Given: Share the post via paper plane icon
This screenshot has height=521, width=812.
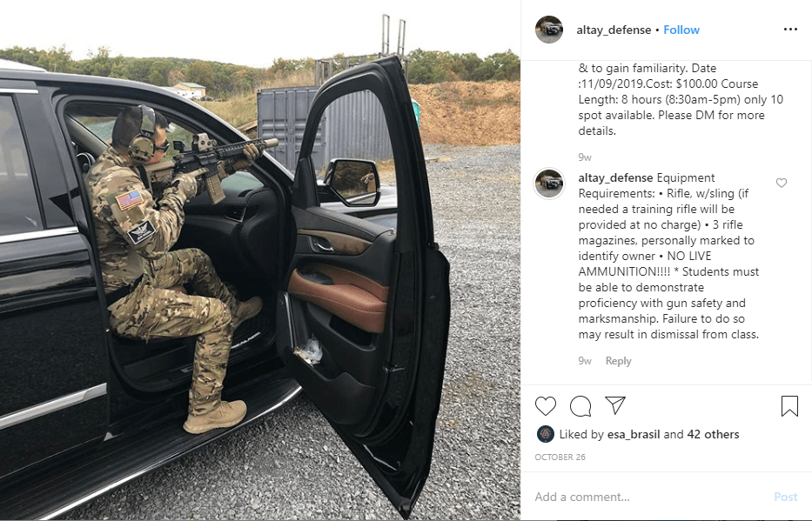Looking at the screenshot, I should 615,405.
